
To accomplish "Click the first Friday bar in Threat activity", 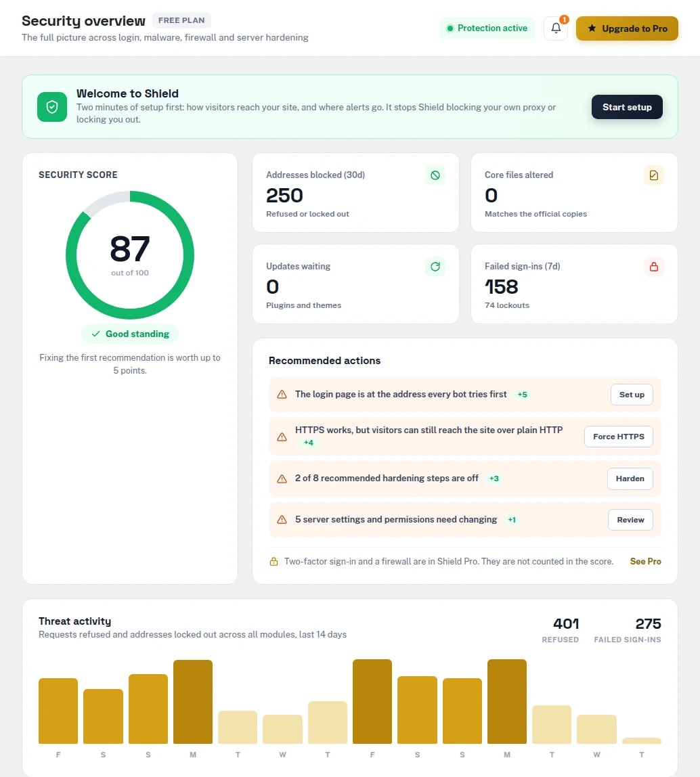I will pyautogui.click(x=58, y=711).
